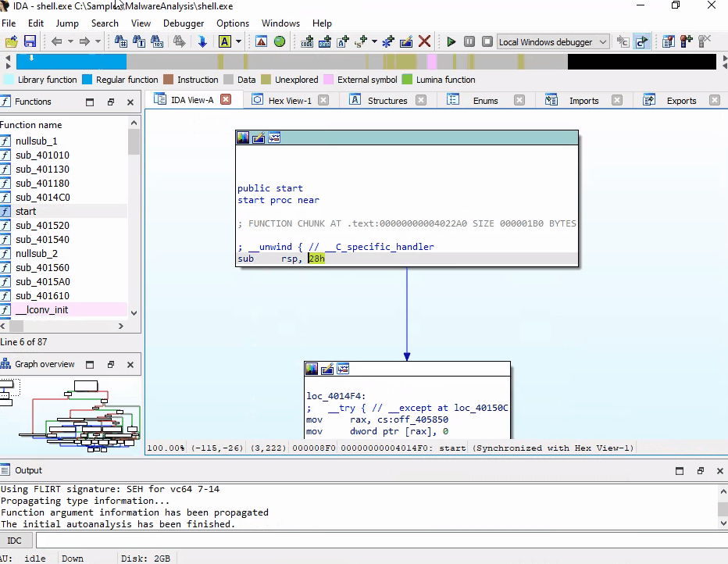The image size is (728, 564).
Task: Close the Structures tab
Action: [421, 100]
